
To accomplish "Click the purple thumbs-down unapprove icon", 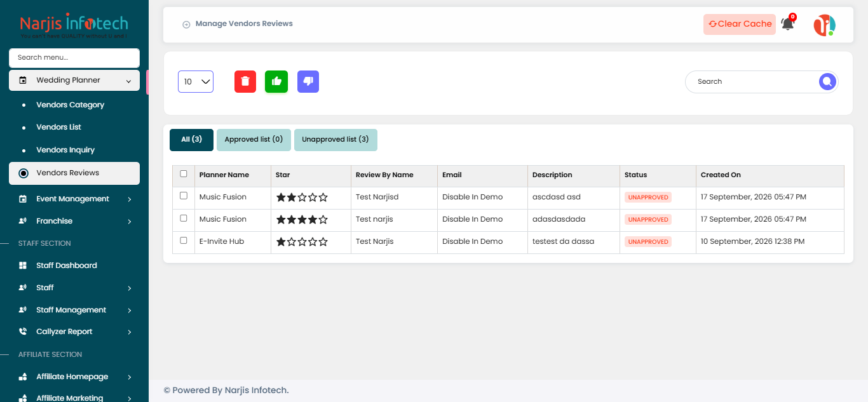I will pos(308,81).
